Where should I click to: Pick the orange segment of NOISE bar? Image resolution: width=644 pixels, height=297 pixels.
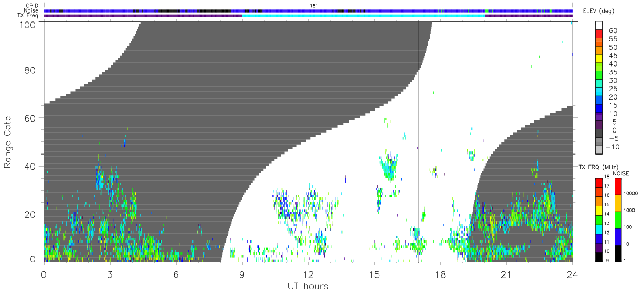coord(618,203)
